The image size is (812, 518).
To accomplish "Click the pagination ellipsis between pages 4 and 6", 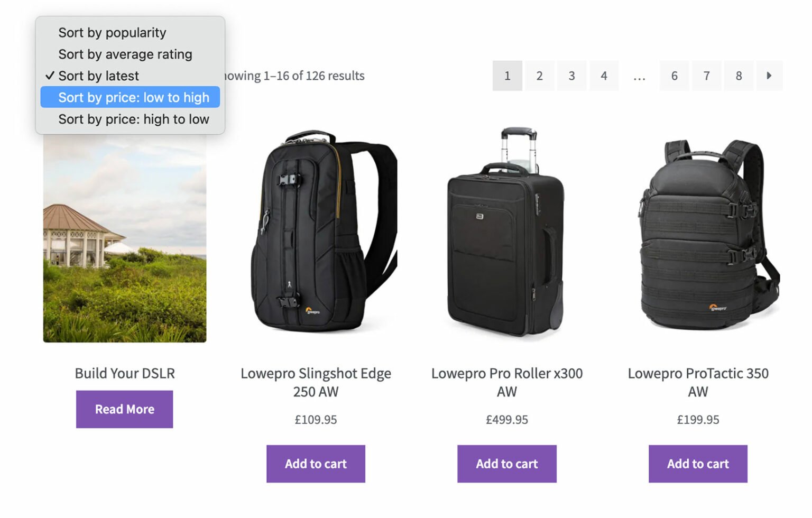I will tap(639, 76).
